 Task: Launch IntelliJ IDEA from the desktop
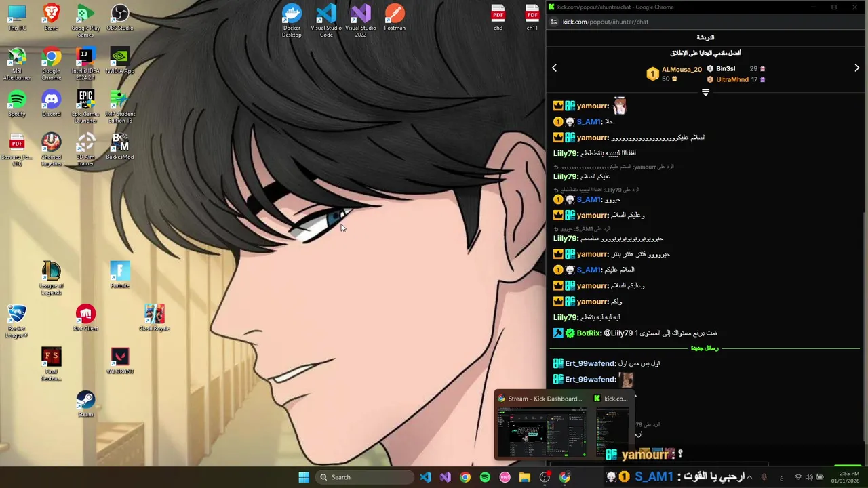point(85,64)
